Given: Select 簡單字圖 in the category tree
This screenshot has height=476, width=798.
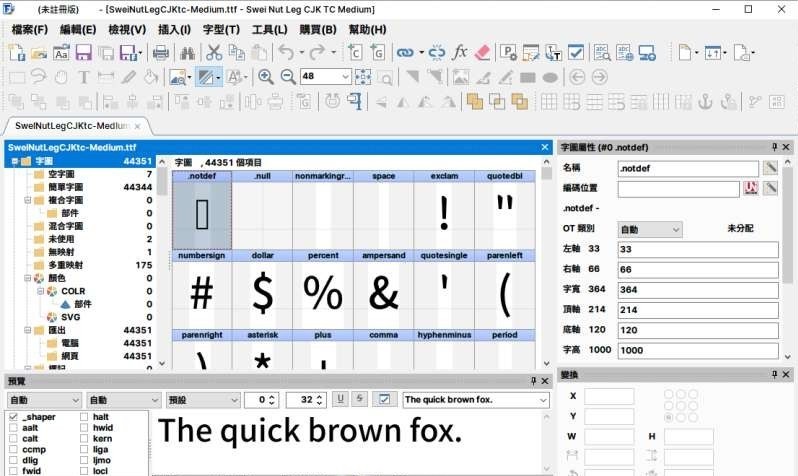Looking at the screenshot, I should (x=68, y=187).
